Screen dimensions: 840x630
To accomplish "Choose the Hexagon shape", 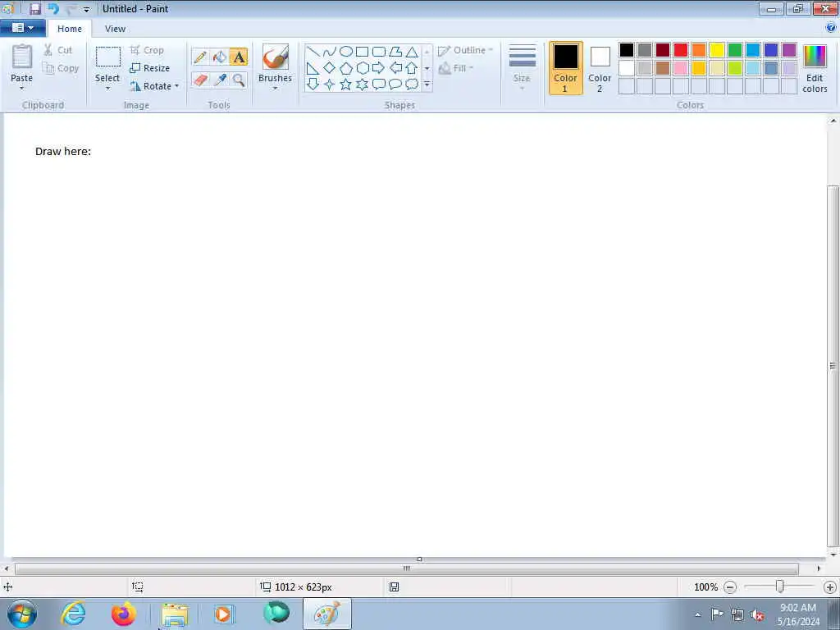I will click(x=362, y=68).
